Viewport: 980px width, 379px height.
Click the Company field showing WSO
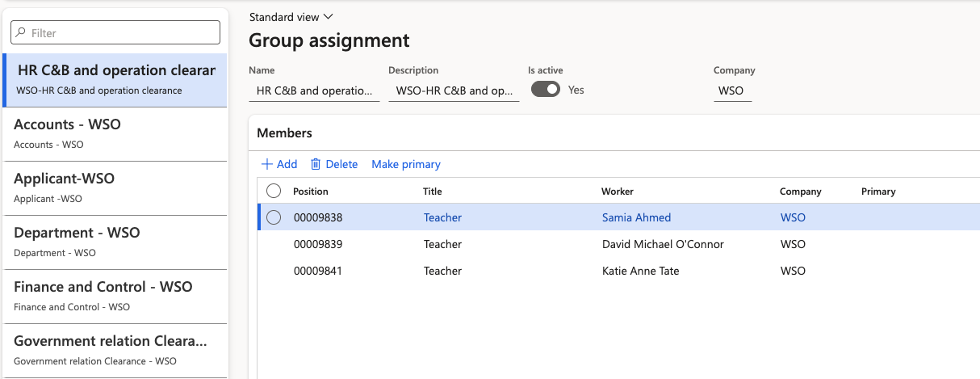click(x=732, y=91)
